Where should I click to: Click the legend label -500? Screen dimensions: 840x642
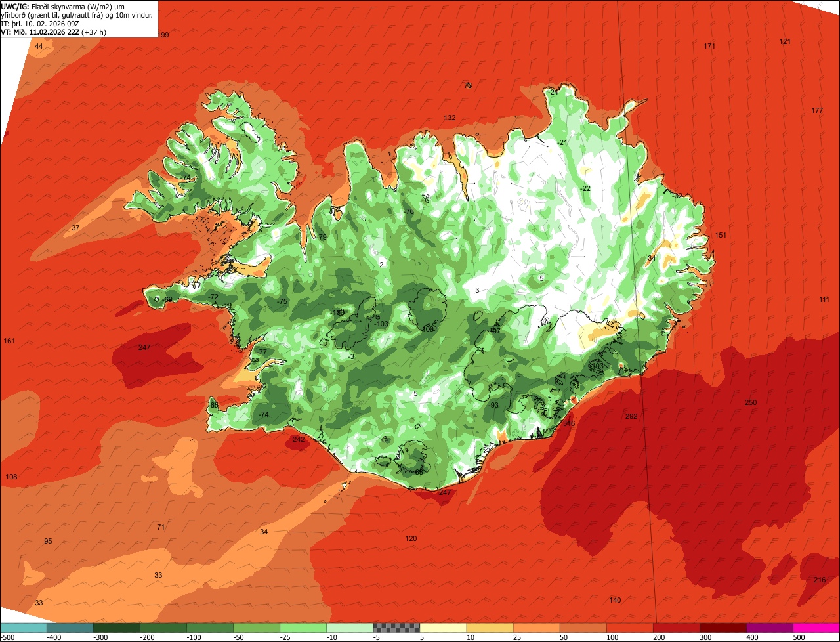tap(7, 637)
